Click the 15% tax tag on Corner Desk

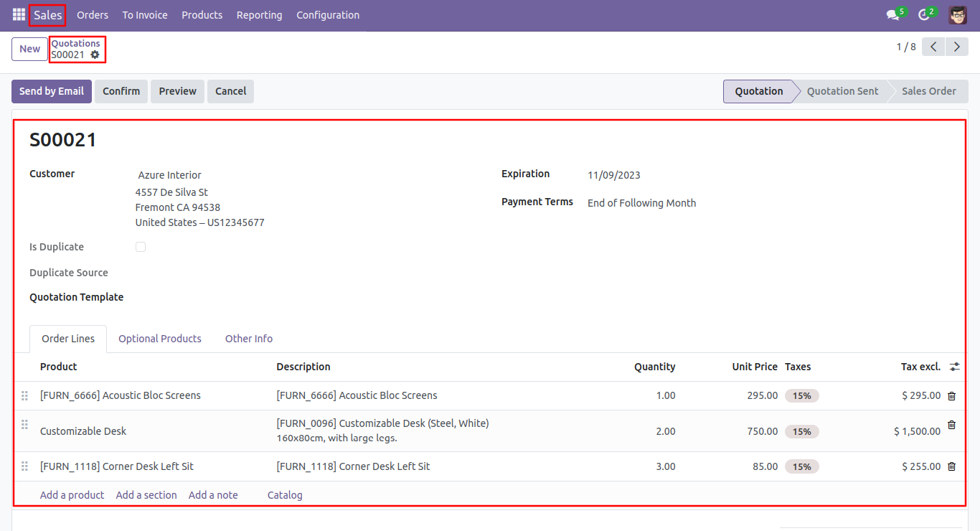(x=802, y=466)
